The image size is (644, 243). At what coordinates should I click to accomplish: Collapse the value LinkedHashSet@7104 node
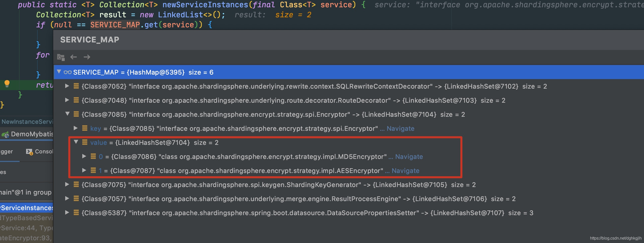tap(76, 142)
